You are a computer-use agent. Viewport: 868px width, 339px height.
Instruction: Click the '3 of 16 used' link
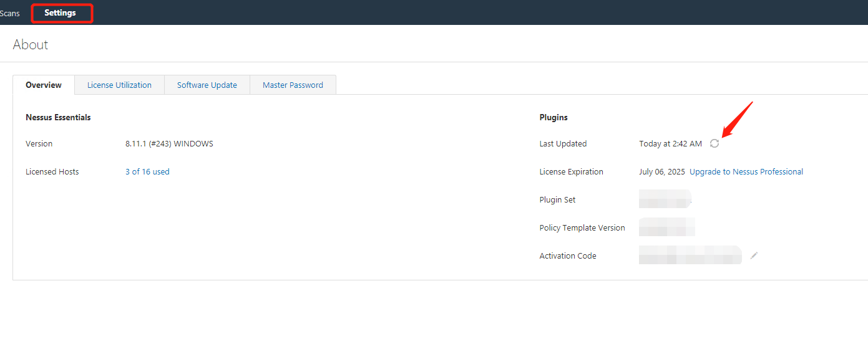pos(147,171)
